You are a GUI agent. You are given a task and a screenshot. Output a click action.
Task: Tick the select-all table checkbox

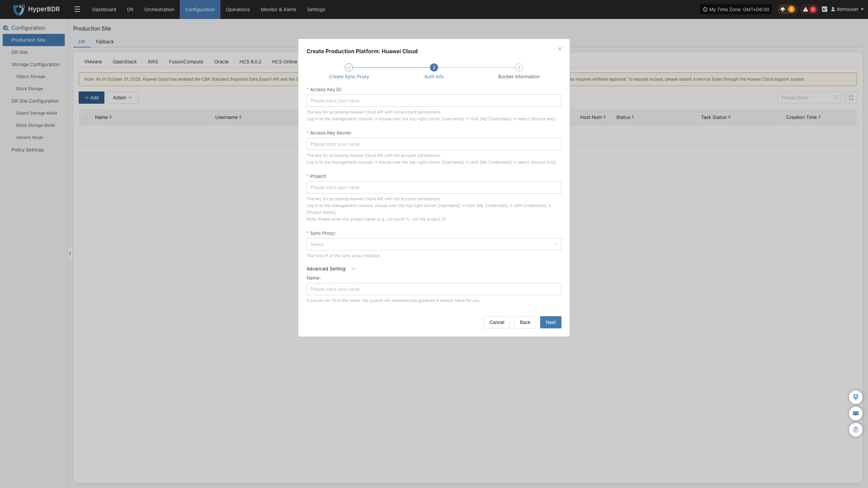click(x=85, y=117)
